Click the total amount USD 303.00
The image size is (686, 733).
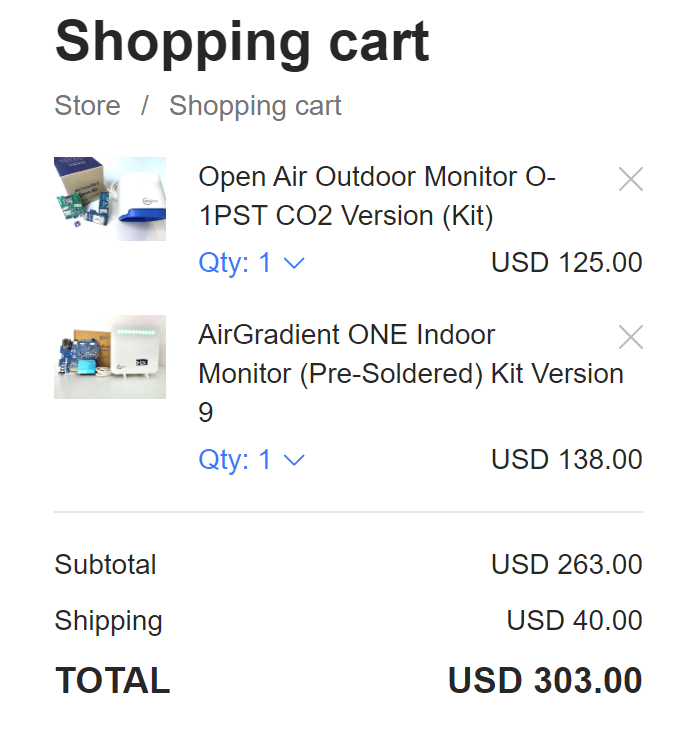[545, 680]
